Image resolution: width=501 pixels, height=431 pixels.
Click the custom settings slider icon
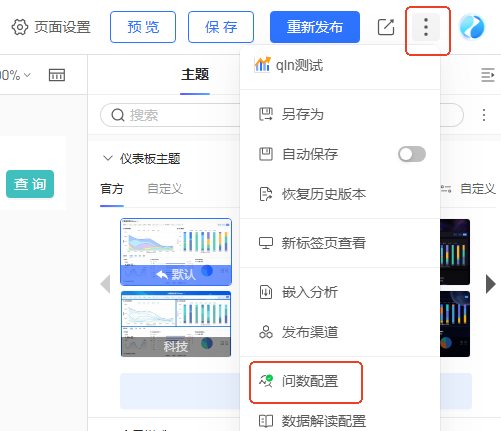pyautogui.click(x=446, y=189)
